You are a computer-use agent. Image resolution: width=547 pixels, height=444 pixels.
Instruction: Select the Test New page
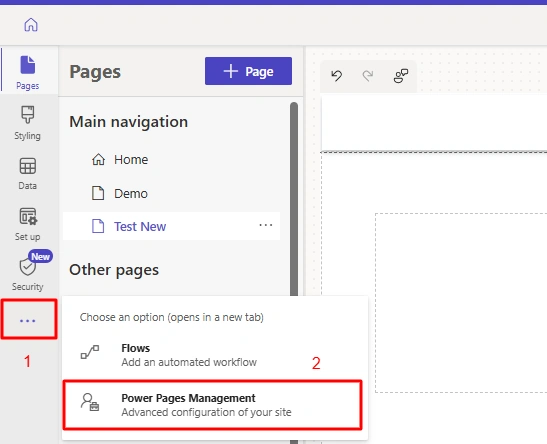pos(171,226)
